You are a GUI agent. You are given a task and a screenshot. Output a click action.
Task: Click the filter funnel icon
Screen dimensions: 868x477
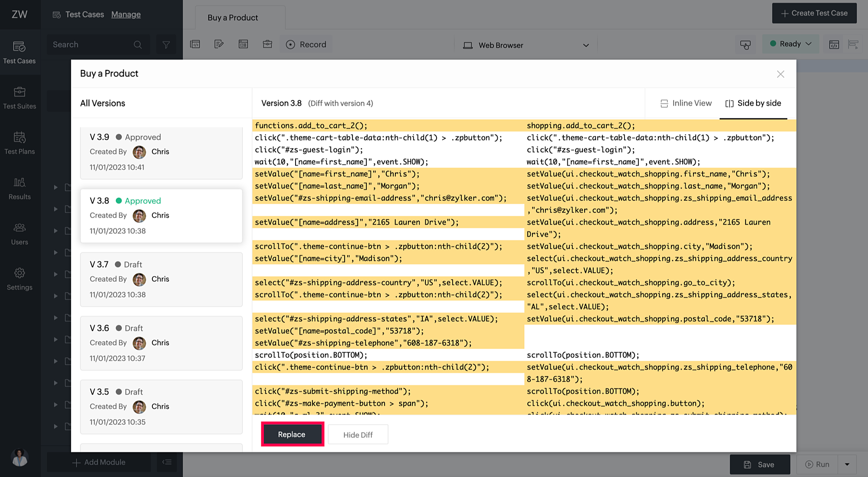[x=166, y=45]
